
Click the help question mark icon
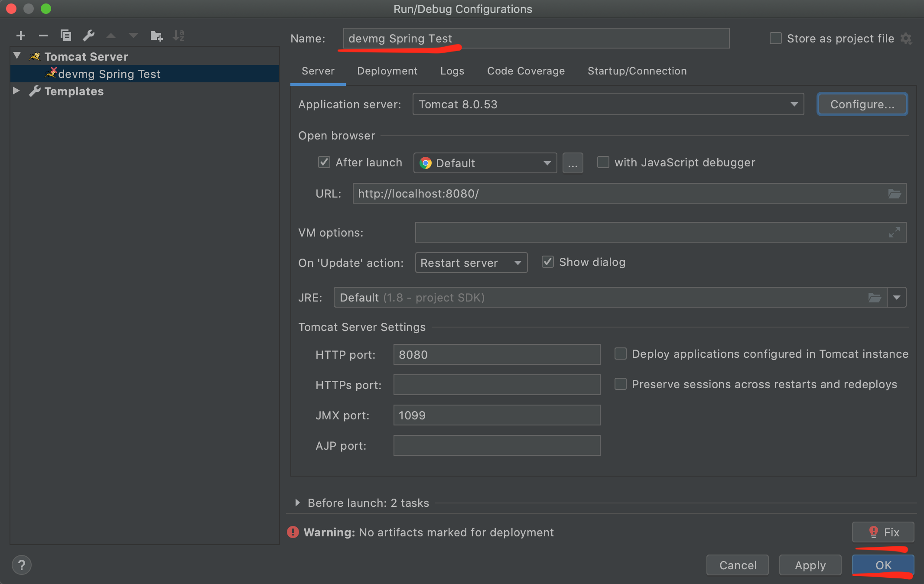21,565
